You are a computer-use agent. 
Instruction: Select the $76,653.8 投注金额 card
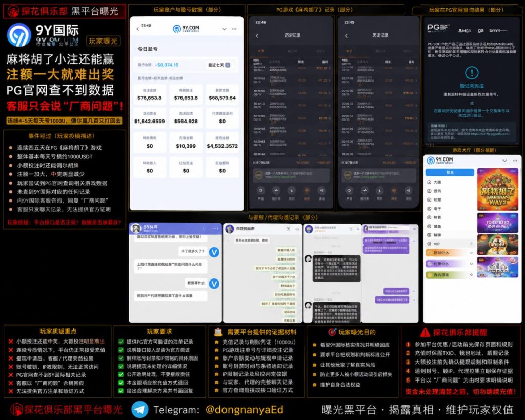point(149,95)
